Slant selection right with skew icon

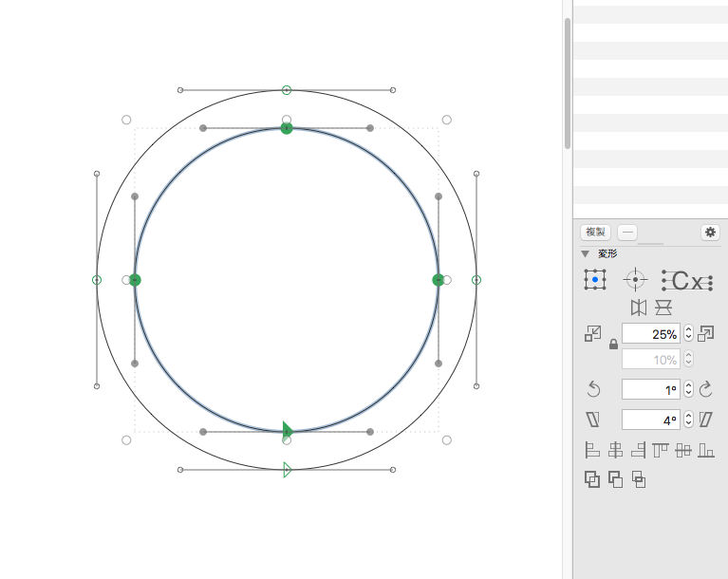(706, 420)
